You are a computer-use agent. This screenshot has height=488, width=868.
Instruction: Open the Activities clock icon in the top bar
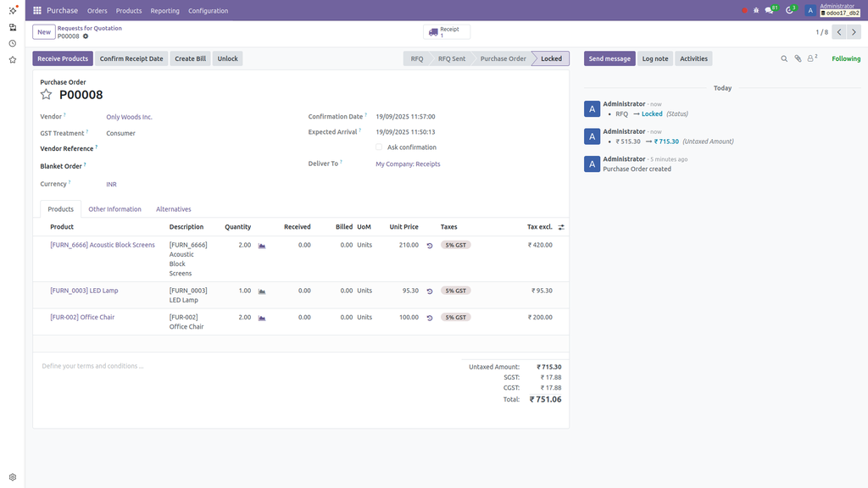coord(788,9)
